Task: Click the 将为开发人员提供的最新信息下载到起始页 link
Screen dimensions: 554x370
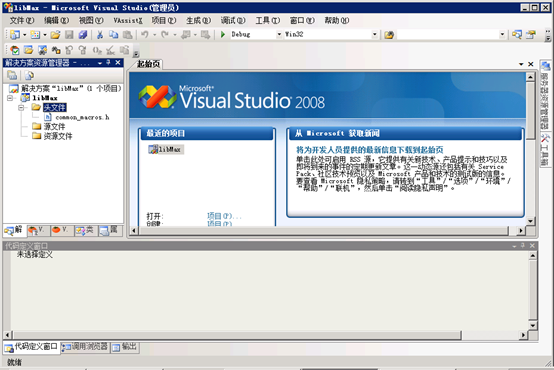Action: pyautogui.click(x=370, y=149)
